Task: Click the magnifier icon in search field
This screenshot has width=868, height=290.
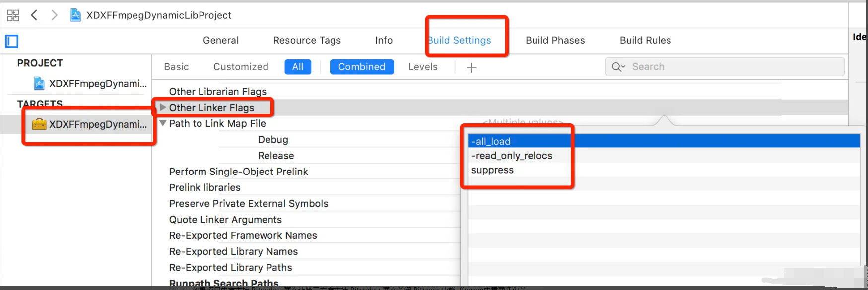Action: [x=618, y=67]
